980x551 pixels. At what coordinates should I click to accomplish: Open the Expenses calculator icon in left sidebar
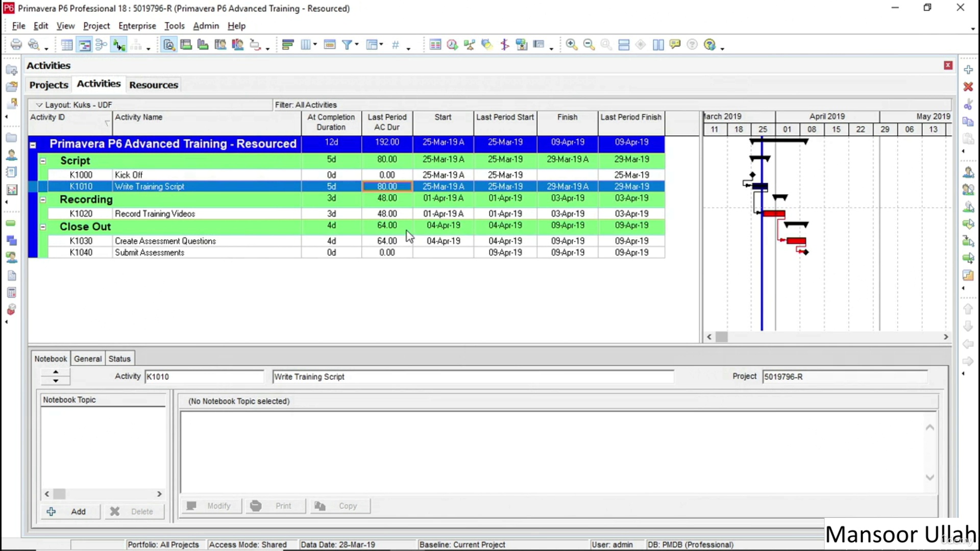11,293
